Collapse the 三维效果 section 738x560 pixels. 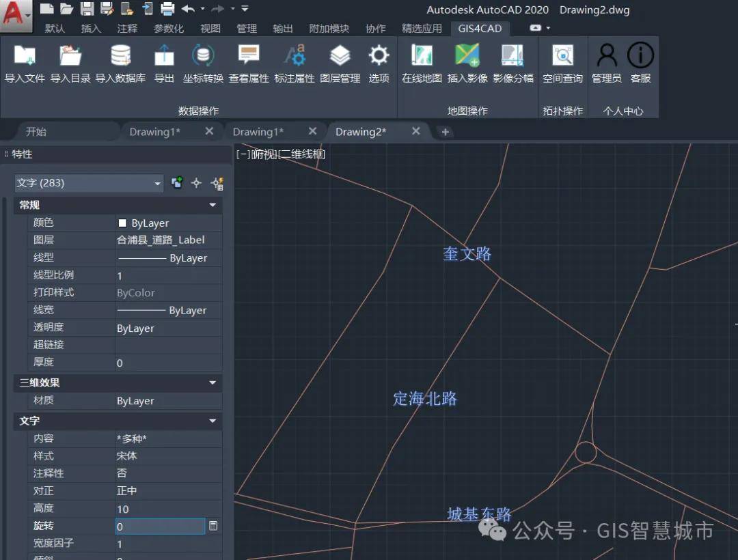pos(213,383)
